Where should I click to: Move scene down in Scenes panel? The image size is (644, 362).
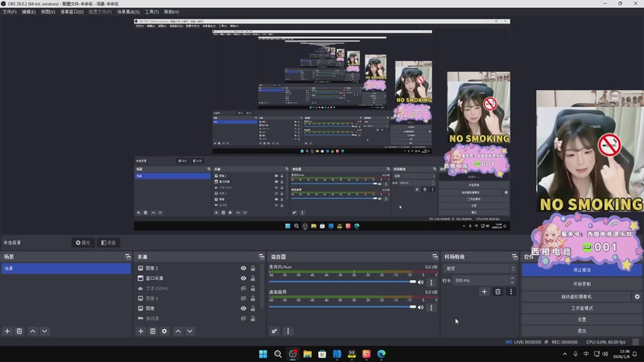[x=45, y=331]
